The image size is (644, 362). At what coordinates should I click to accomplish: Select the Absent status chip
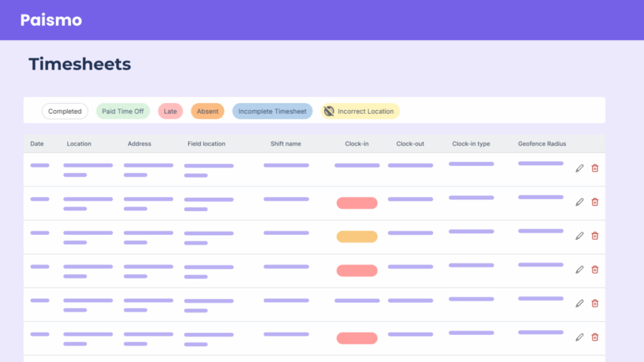point(208,111)
